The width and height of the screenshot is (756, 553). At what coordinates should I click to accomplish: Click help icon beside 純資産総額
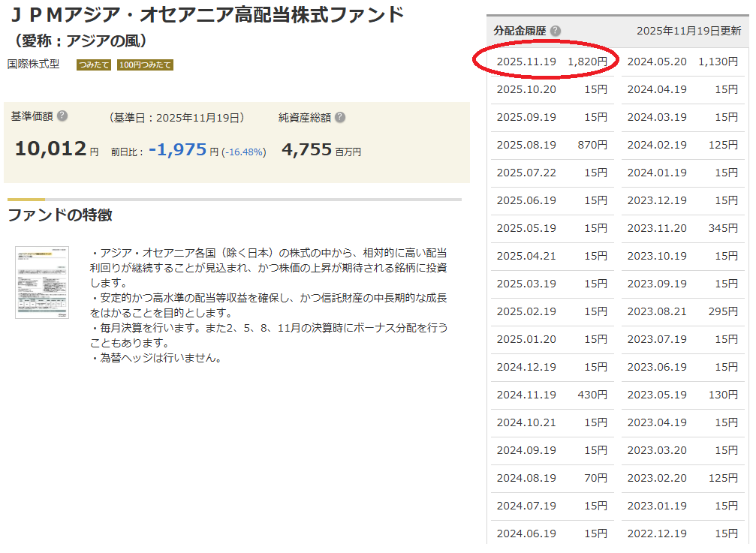(x=340, y=117)
